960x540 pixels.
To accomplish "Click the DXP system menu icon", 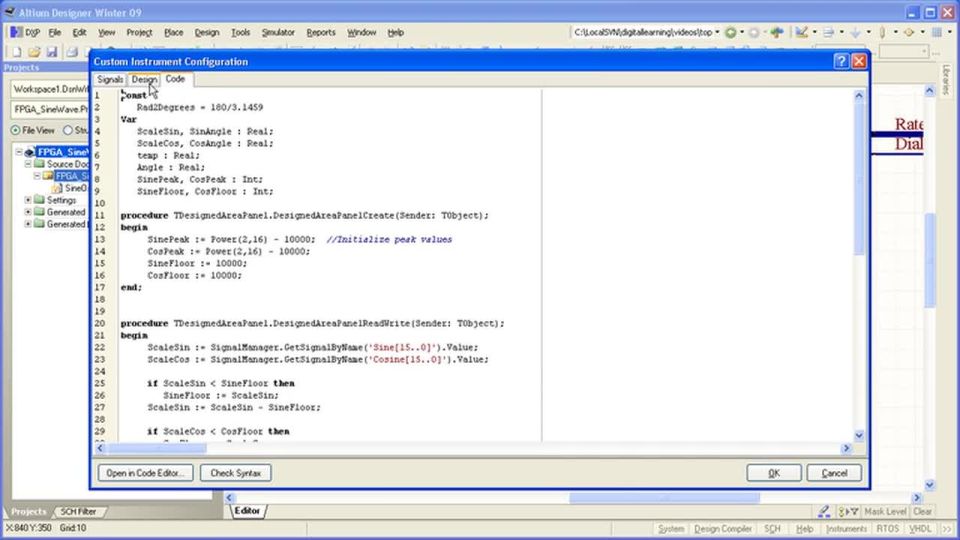I will pos(17,32).
